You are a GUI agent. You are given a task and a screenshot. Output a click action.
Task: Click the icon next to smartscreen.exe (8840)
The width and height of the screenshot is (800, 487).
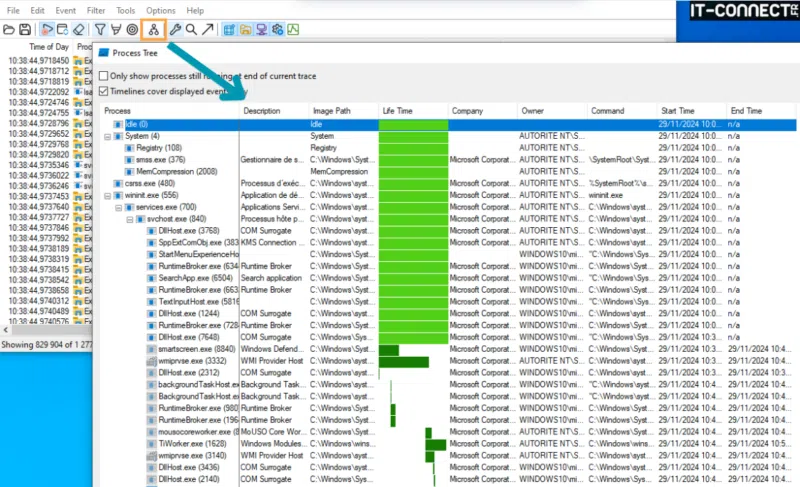pyautogui.click(x=151, y=349)
